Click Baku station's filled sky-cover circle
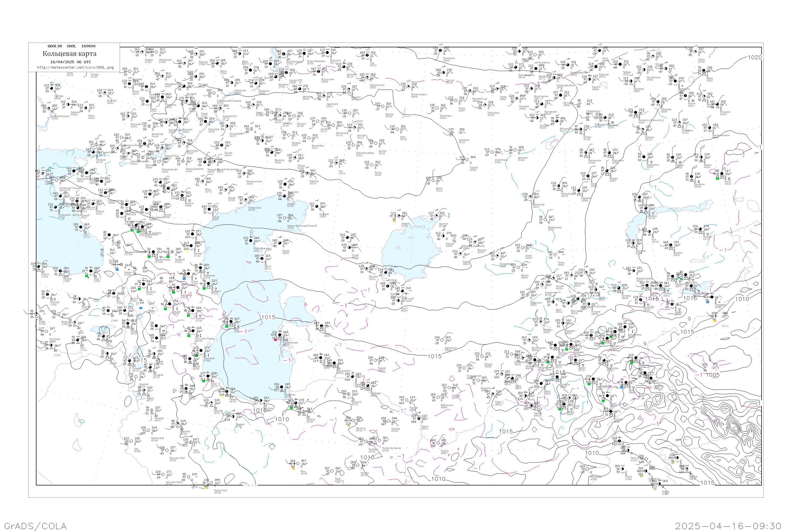This screenshot has height=532, width=798. pyautogui.click(x=231, y=322)
